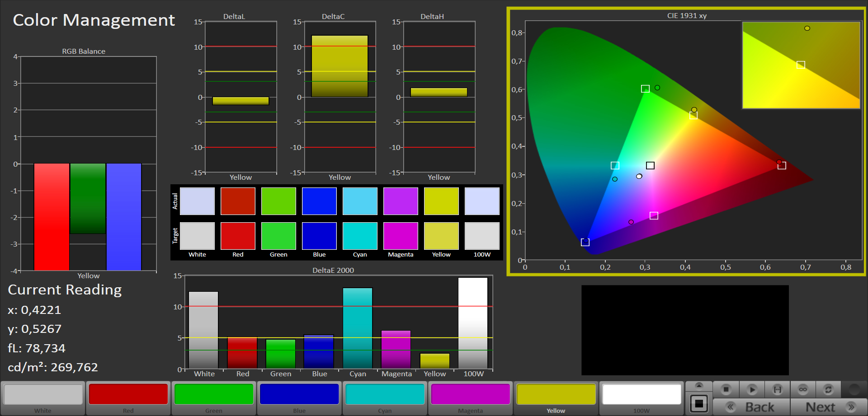Click the Target Cyan swatch
The width and height of the screenshot is (868, 416).
coord(360,236)
